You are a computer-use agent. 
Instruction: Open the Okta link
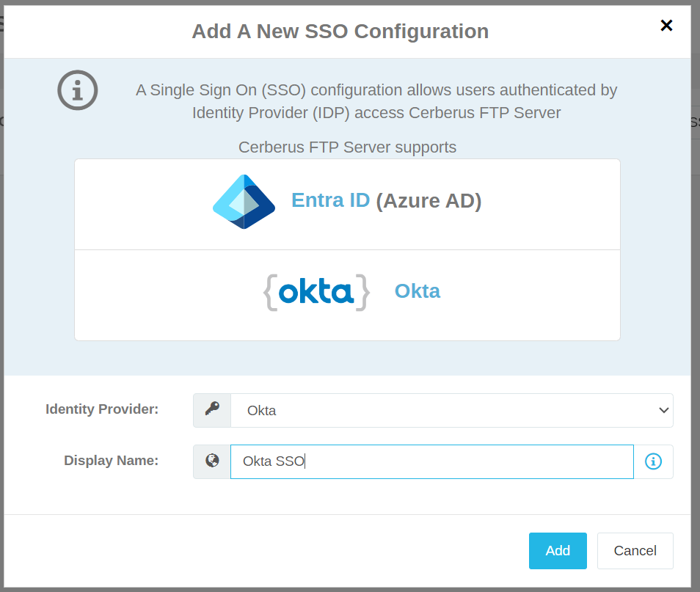point(418,291)
